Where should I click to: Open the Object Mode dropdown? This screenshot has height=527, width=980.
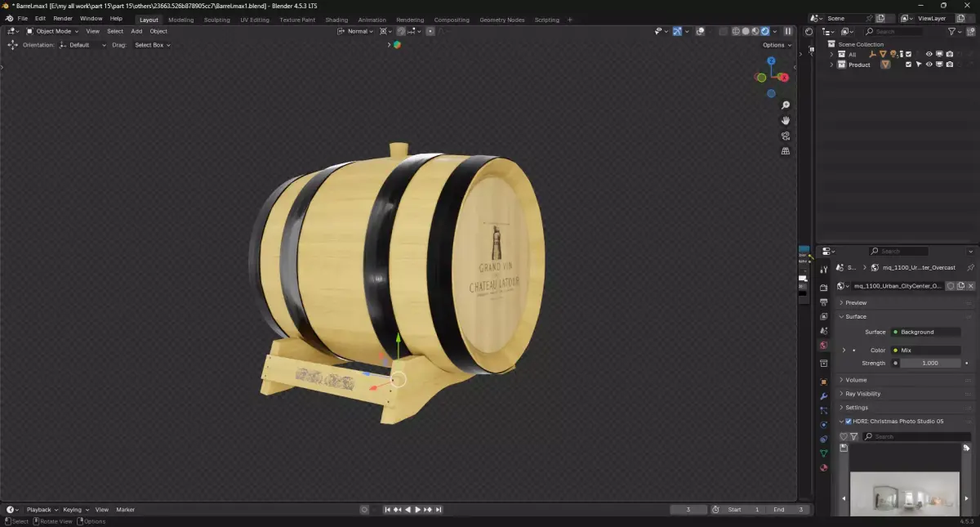point(53,31)
